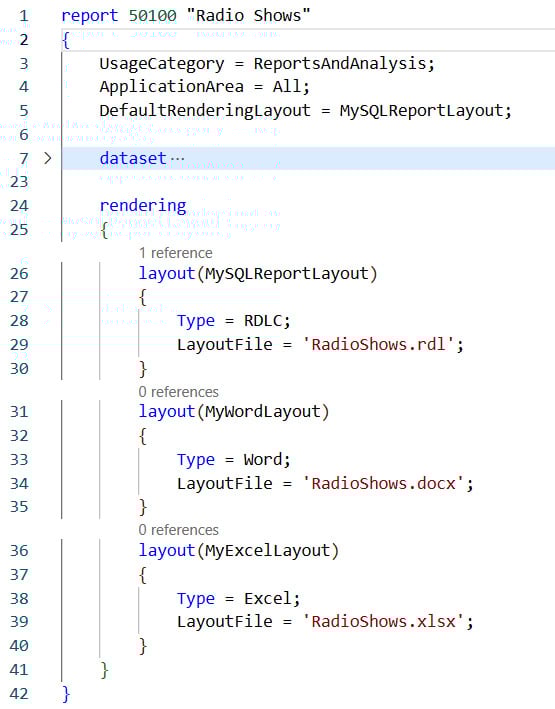
Task: Click 'ApplicationArea' property on line 4
Action: pyautogui.click(x=171, y=86)
